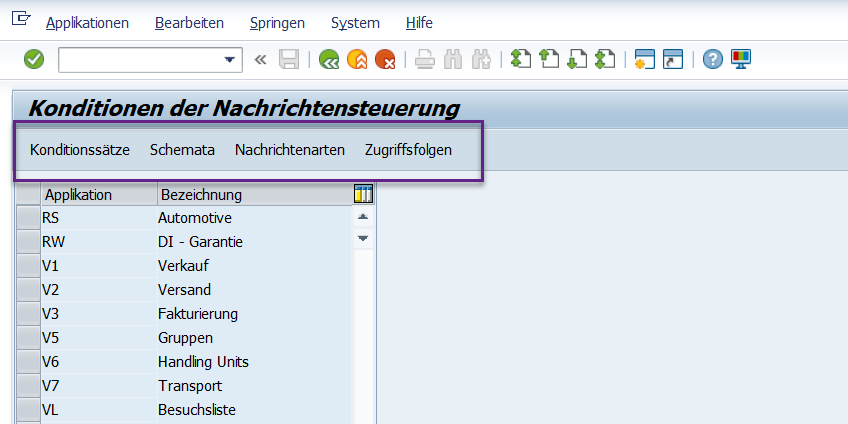Click the Schemata button
Viewport: 848px width, 424px height.
click(182, 150)
